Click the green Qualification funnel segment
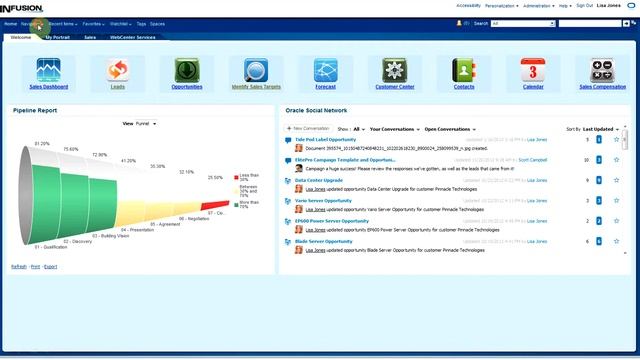The height and width of the screenshot is (360, 640). click(46, 204)
